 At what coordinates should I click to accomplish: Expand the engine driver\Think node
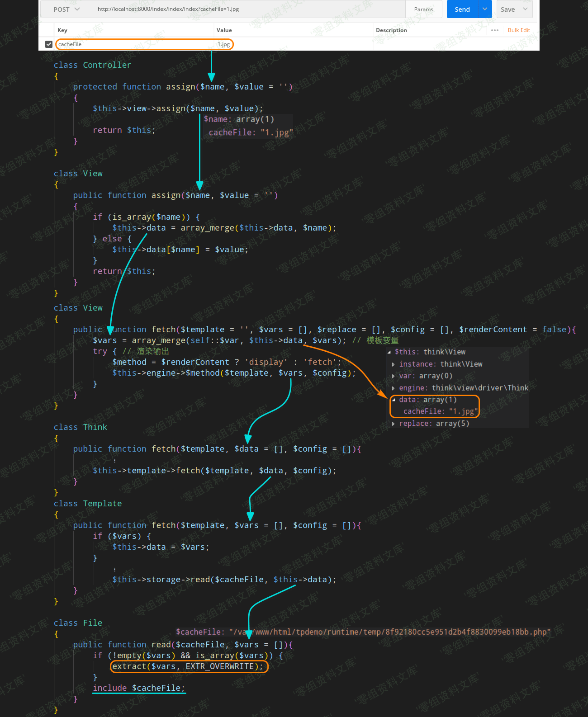[x=393, y=388]
